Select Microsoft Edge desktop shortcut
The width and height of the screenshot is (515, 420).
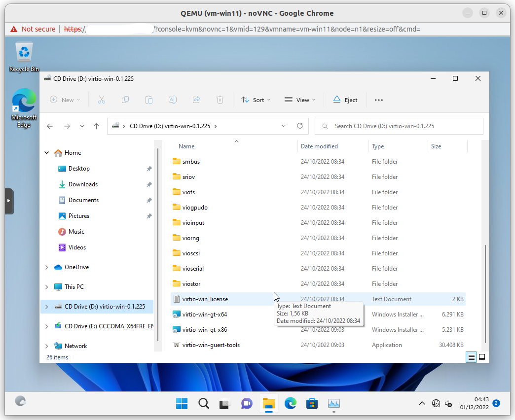tap(24, 108)
